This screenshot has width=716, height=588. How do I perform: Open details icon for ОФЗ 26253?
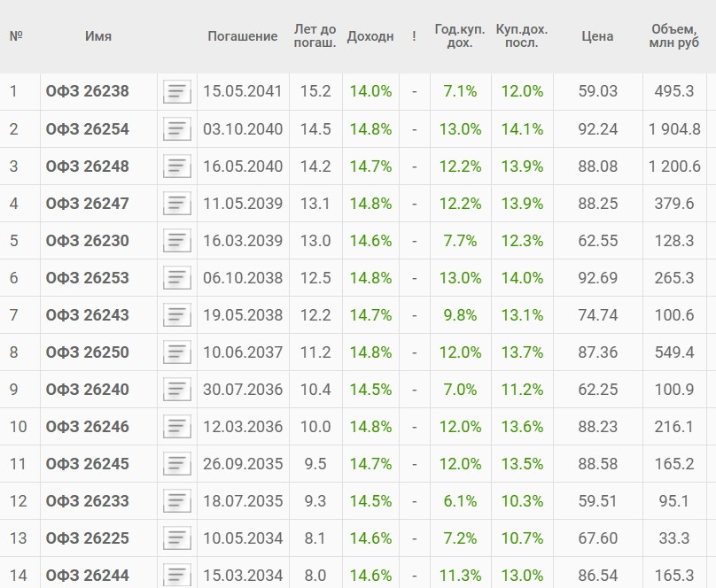pyautogui.click(x=176, y=278)
